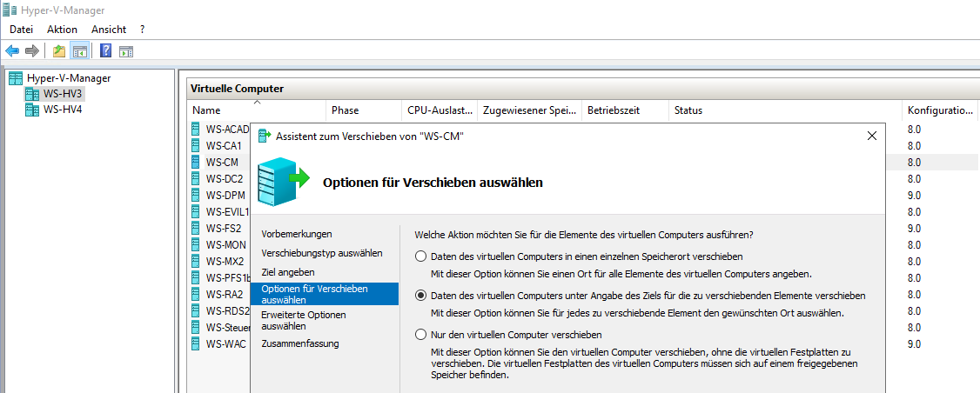Click the WS-HV3 server icon in tree
This screenshot has width=980, height=393.
[x=31, y=94]
